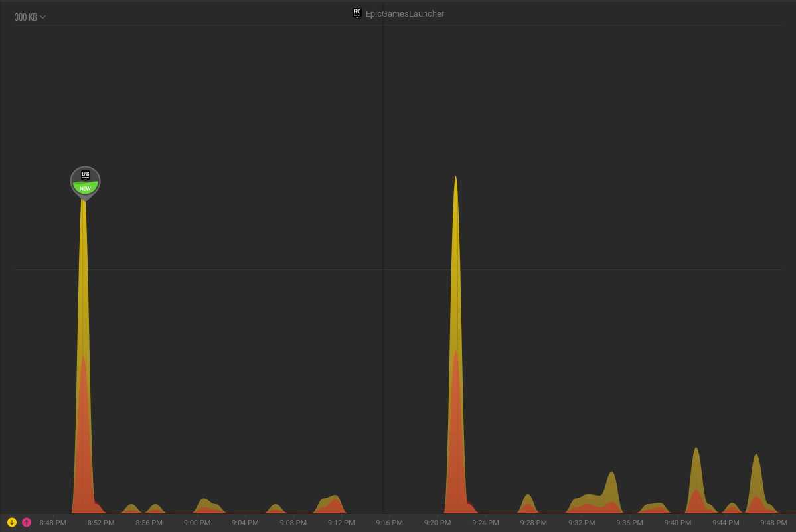This screenshot has height=532, width=796.
Task: Click the EpicGamesLauncher title text
Action: 405,13
